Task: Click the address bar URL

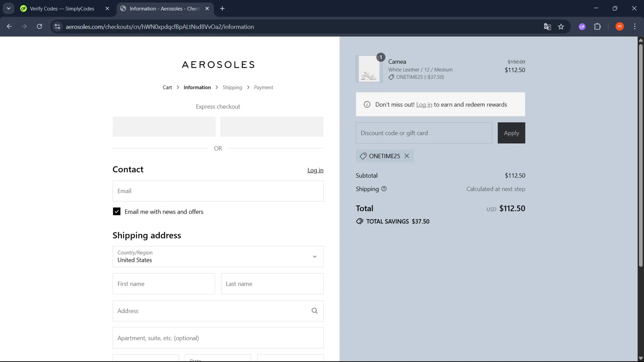Action: pyautogui.click(x=160, y=27)
